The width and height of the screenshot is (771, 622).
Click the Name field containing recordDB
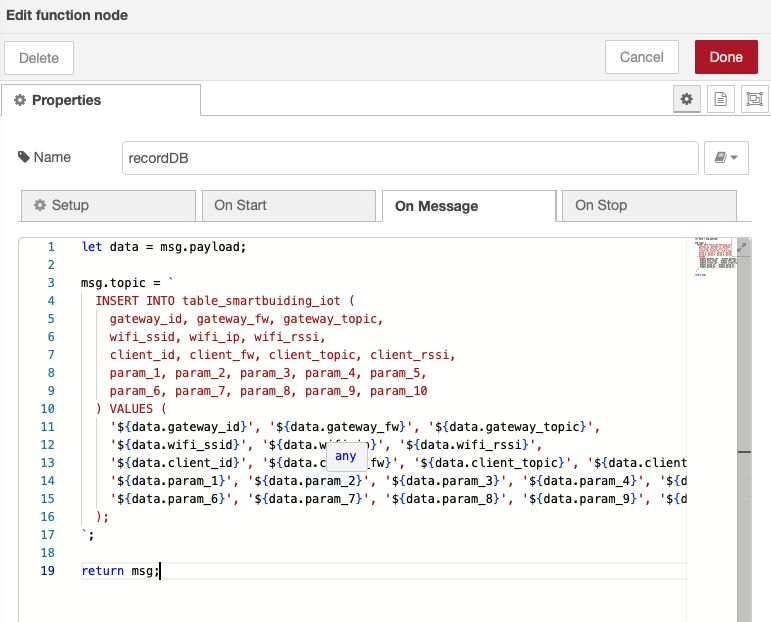(410, 158)
